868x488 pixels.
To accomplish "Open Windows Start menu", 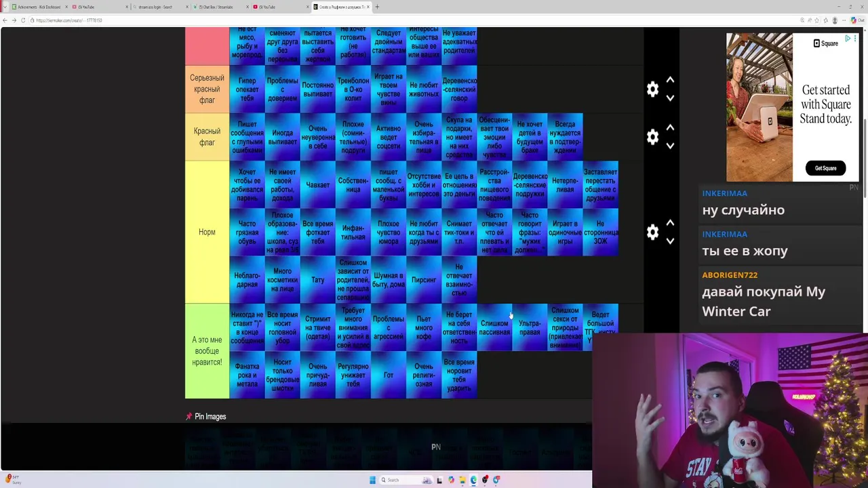I will click(372, 480).
